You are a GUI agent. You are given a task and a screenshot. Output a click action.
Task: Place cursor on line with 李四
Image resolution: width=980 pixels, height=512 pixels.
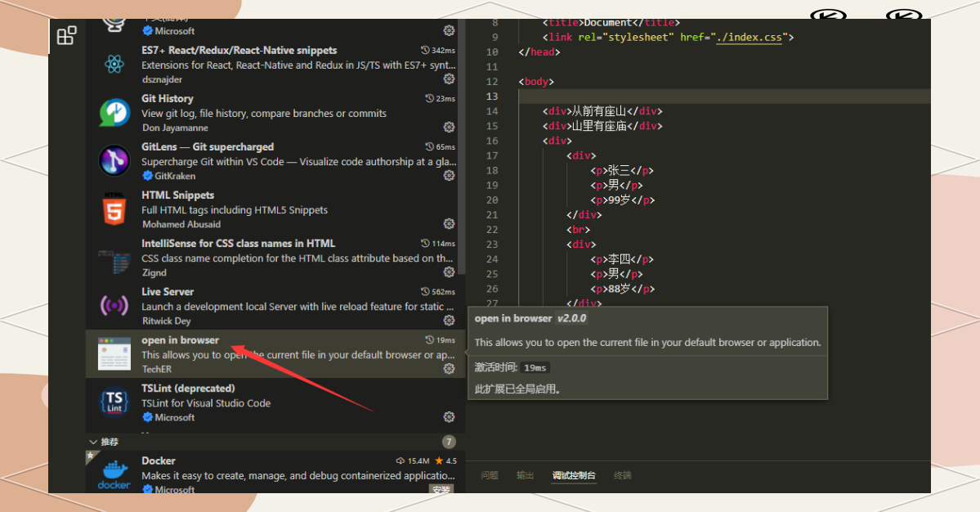622,258
